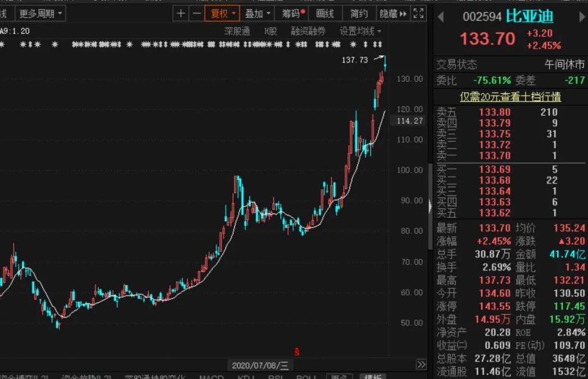Viewport: 588px width, 379px height.
Task: Activate the 画线 drawing tool
Action: (324, 14)
